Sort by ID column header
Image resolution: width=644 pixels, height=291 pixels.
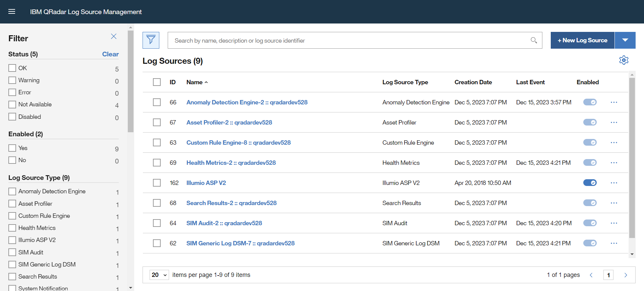(x=173, y=82)
